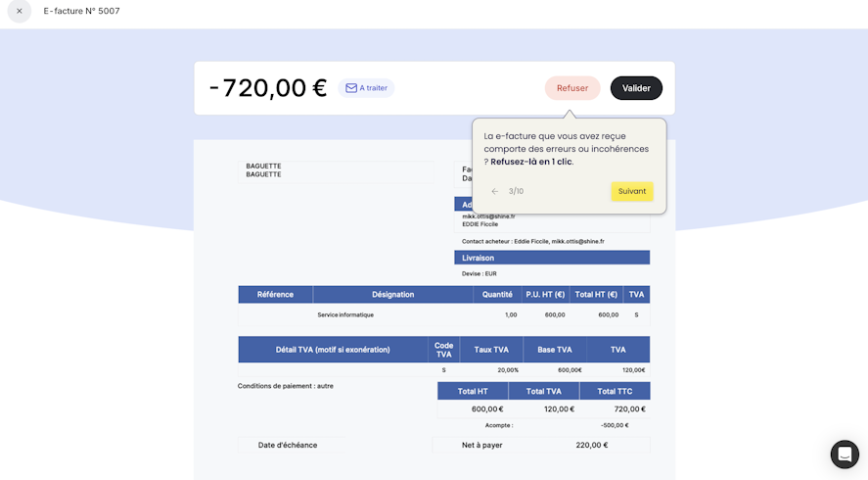Click the Contact acheteur email line
Viewport: 868px width, 480px height.
tap(533, 242)
